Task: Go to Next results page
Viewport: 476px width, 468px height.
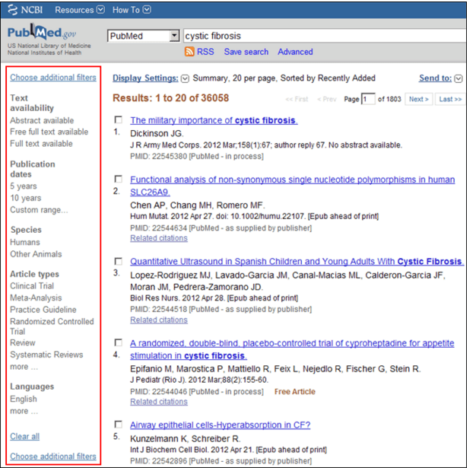Action: click(x=418, y=99)
